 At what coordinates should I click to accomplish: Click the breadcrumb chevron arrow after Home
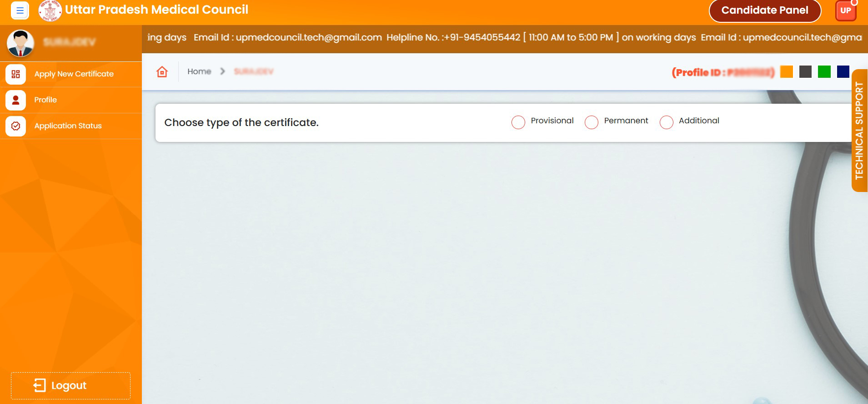pos(222,71)
